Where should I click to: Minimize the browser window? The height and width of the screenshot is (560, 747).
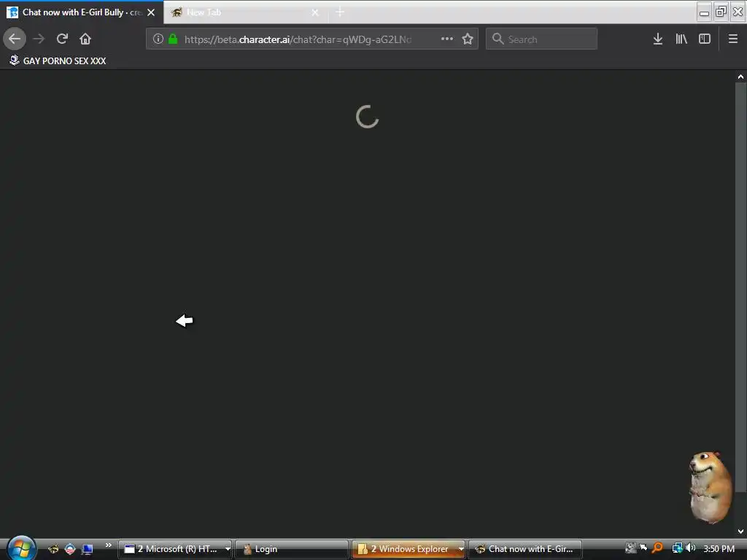704,12
